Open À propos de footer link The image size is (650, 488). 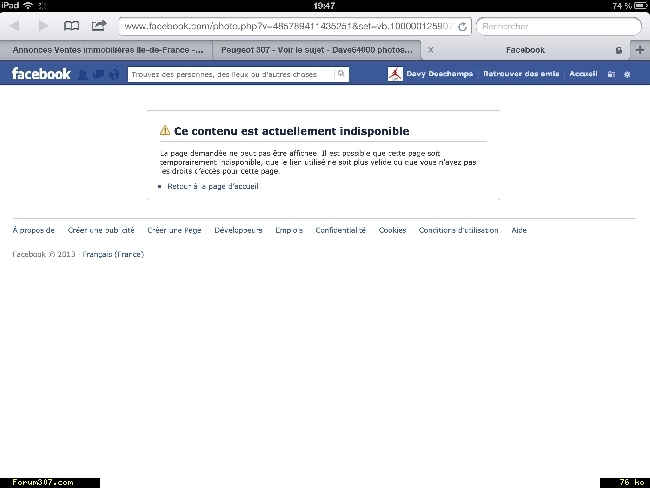point(34,230)
